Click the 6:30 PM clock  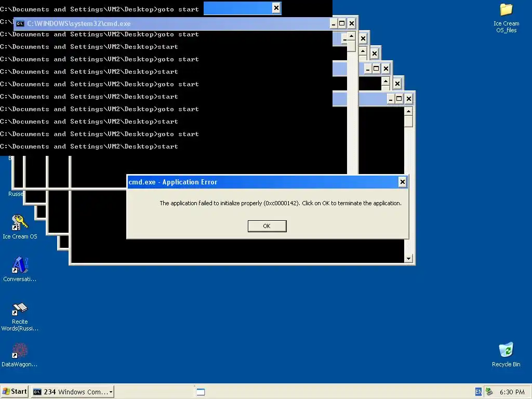(512, 392)
